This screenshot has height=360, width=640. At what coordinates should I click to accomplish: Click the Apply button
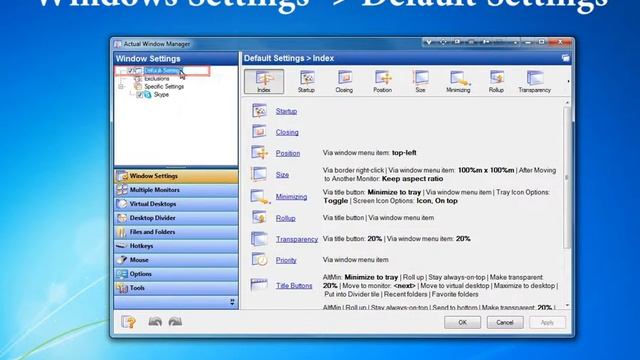pos(547,322)
